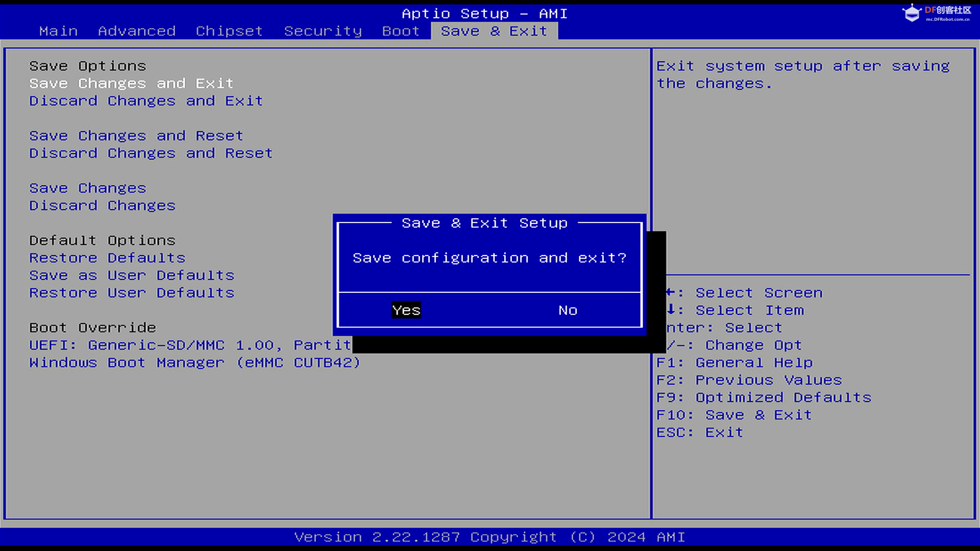The width and height of the screenshot is (980, 551).
Task: Choose No in the Save & Exit dialog
Action: pos(568,310)
